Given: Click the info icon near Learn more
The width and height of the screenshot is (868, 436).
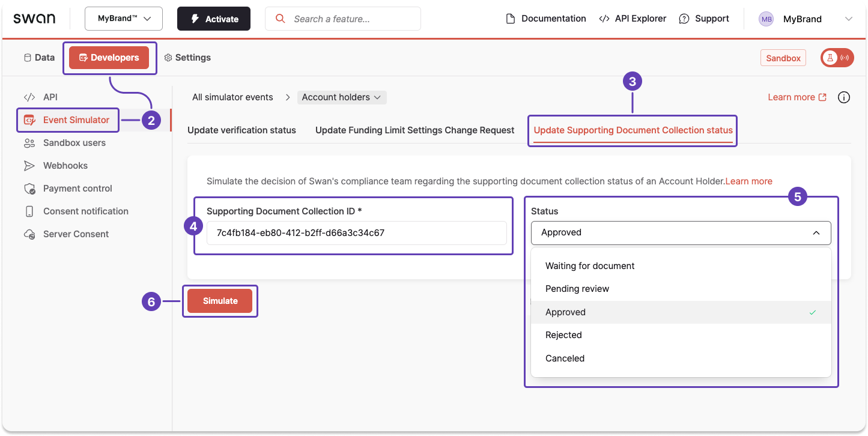Looking at the screenshot, I should (x=844, y=97).
